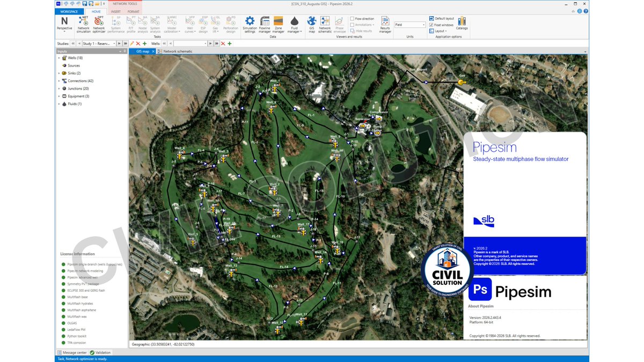Click the License information heading
644x362 pixels.
(77, 254)
